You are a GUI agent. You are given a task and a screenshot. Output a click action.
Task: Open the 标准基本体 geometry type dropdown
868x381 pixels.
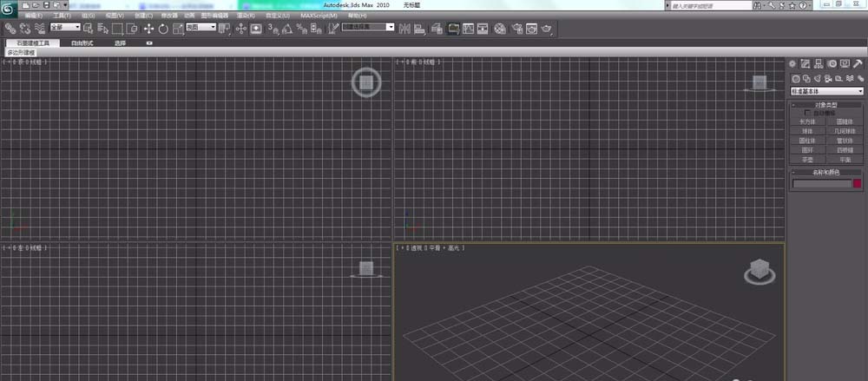tap(826, 91)
